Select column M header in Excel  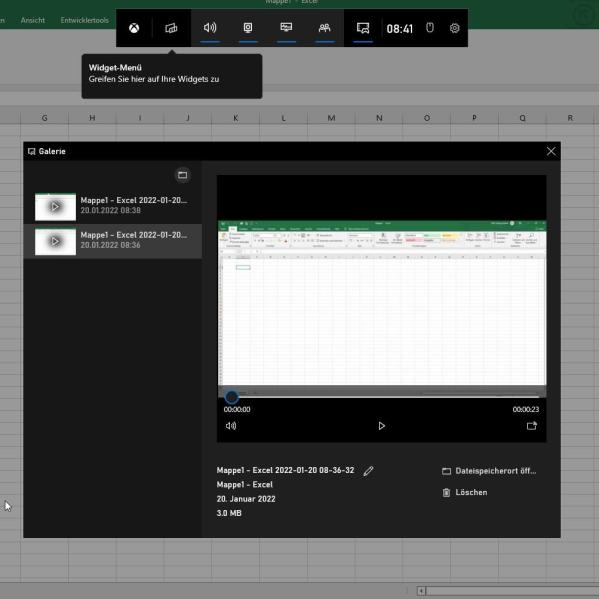point(331,118)
